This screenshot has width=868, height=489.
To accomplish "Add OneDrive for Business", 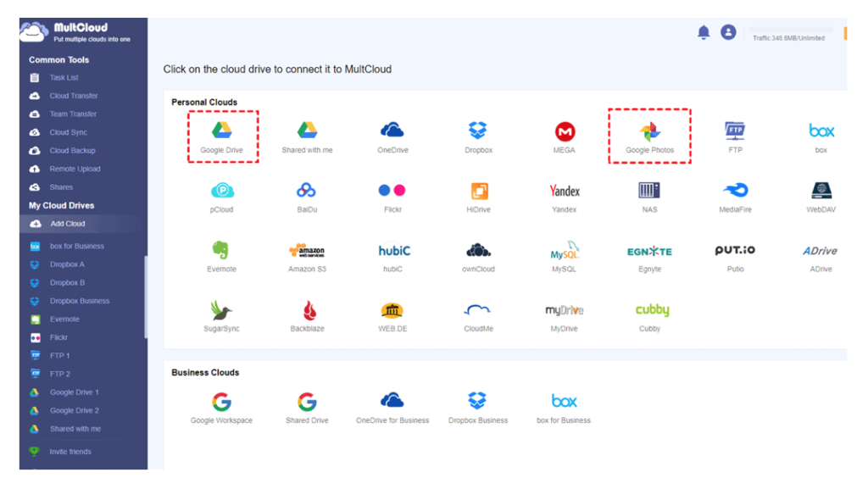I will coord(392,408).
